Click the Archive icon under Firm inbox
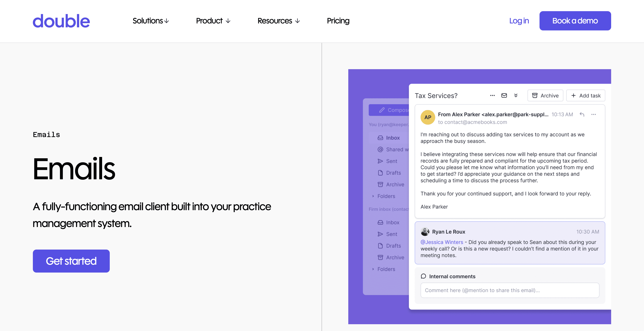 (380, 257)
